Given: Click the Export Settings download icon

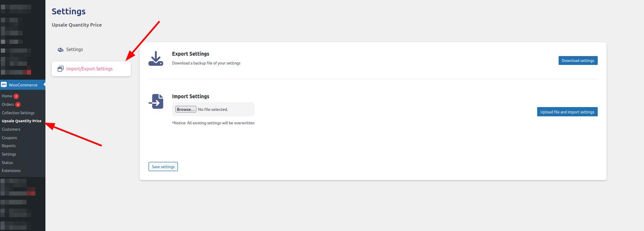Looking at the screenshot, I should pos(156,59).
